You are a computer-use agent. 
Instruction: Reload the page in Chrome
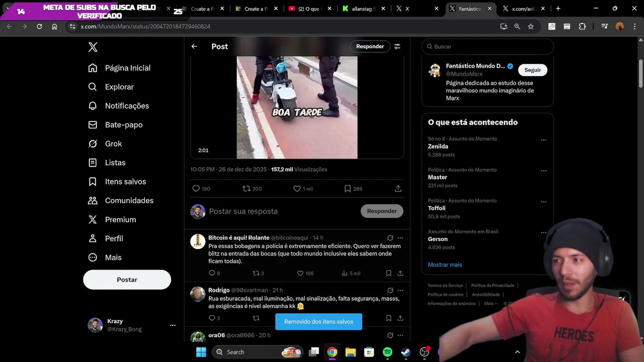(x=39, y=26)
